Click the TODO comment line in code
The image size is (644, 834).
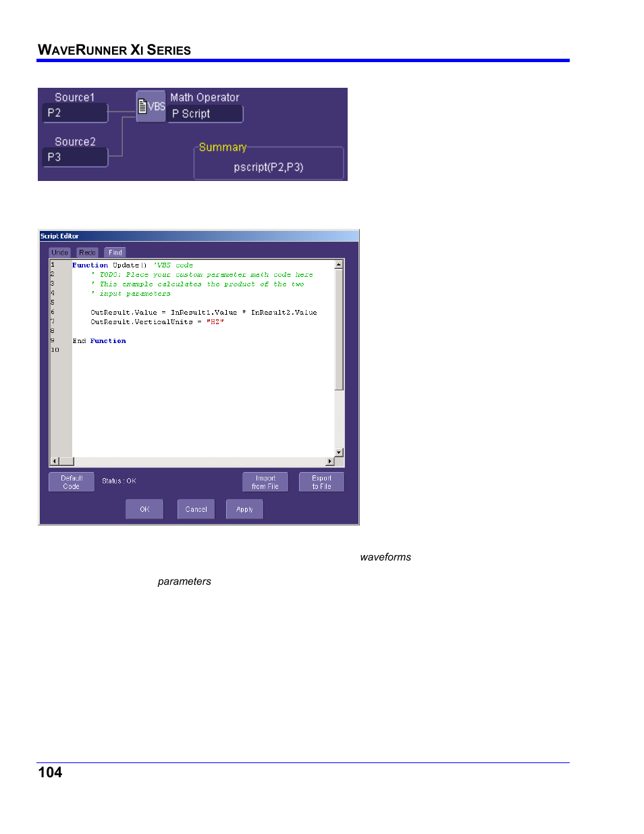coord(203,275)
